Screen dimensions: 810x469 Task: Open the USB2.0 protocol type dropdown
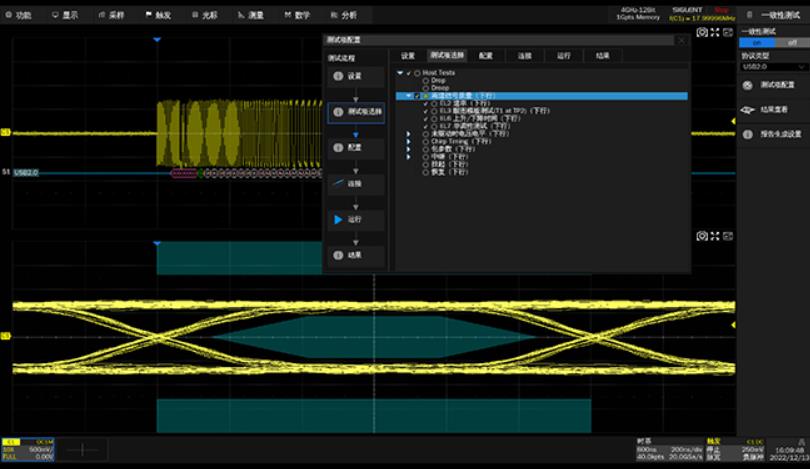(x=773, y=66)
